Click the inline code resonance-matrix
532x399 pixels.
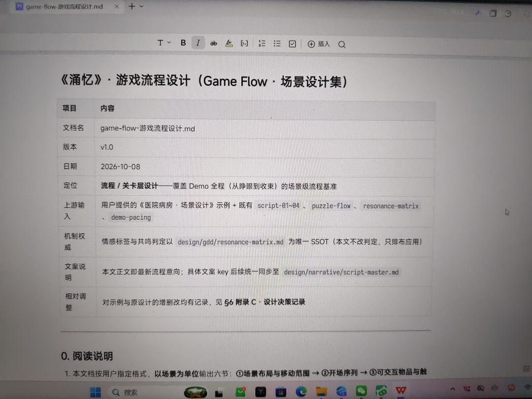[x=391, y=206]
